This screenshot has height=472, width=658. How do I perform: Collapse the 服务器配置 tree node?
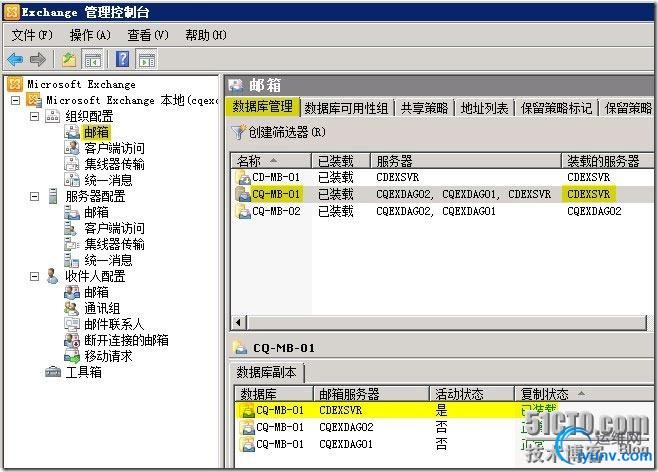click(x=34, y=196)
